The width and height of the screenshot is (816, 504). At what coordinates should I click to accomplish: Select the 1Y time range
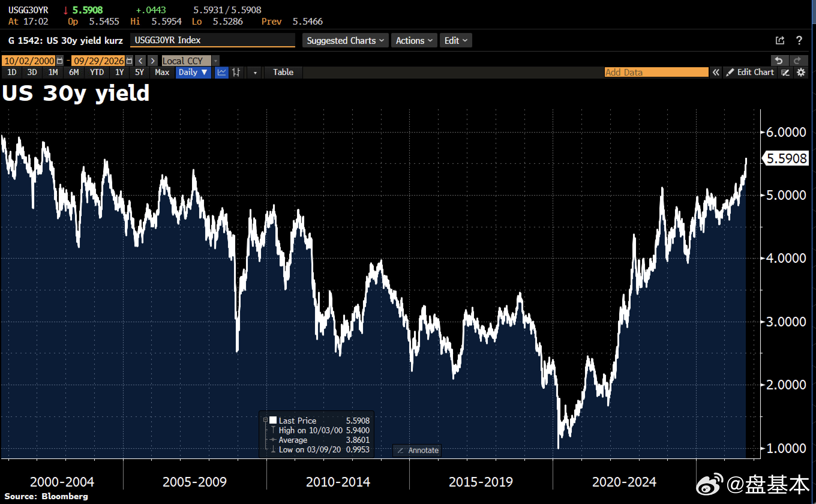pos(119,72)
